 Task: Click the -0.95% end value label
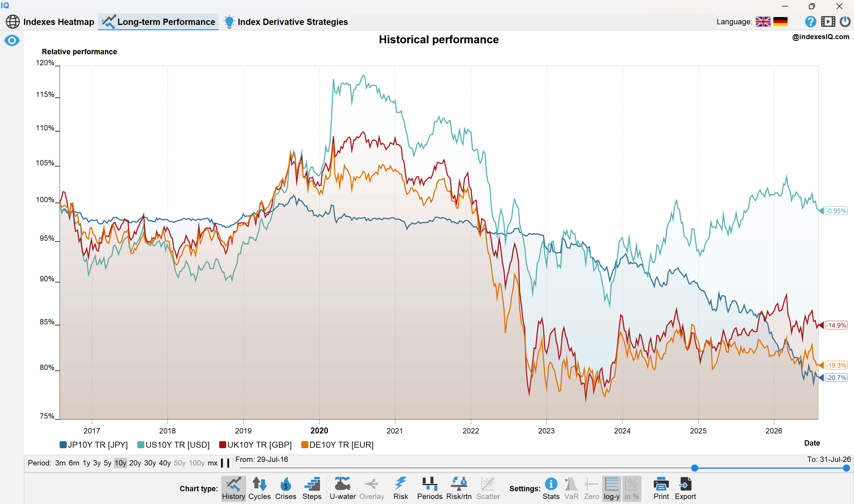[x=836, y=211]
